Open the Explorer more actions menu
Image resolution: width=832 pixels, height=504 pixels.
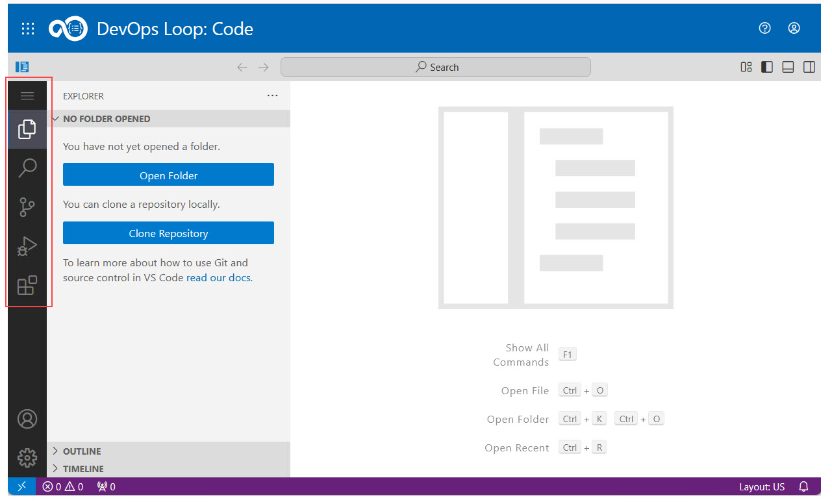click(x=272, y=95)
